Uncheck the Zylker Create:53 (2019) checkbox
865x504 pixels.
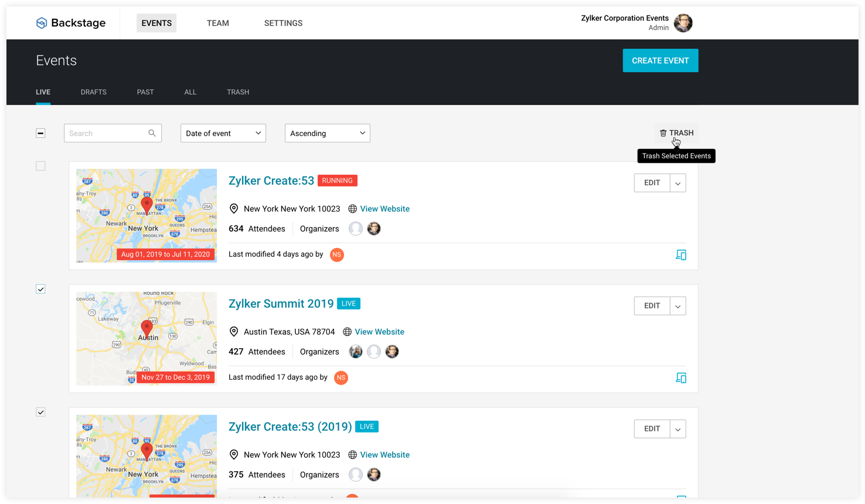coord(40,412)
